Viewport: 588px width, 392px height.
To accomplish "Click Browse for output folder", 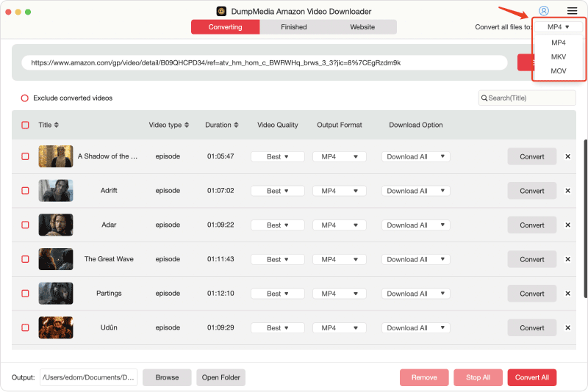I will click(x=167, y=377).
